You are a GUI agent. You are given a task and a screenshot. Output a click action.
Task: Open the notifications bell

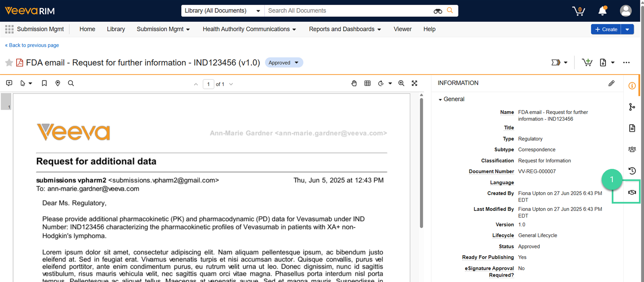click(603, 11)
